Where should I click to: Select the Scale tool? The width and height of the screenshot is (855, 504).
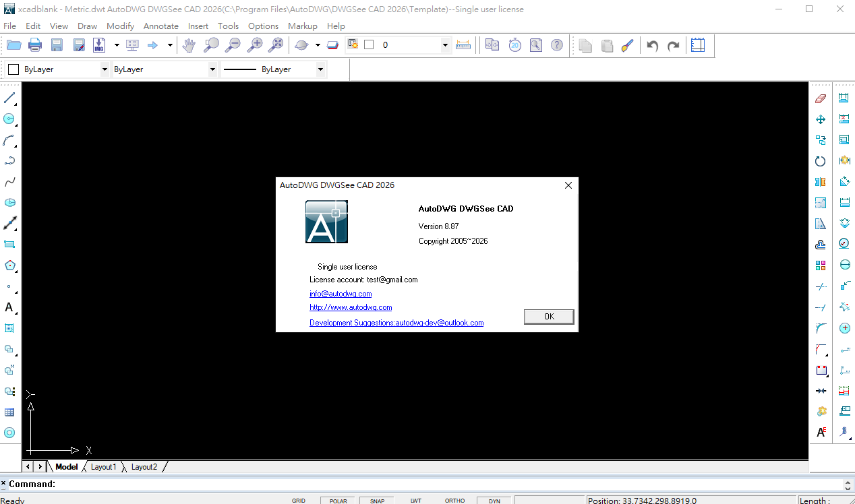(x=821, y=203)
